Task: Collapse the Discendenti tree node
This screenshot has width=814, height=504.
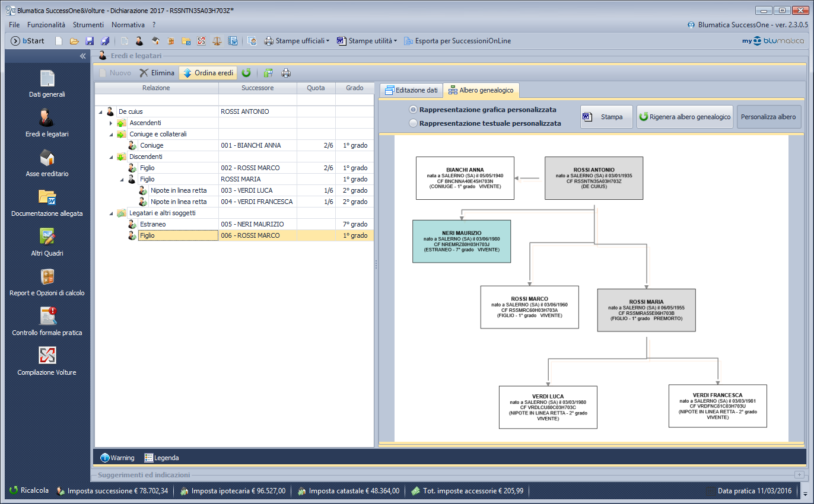Action: (x=111, y=157)
